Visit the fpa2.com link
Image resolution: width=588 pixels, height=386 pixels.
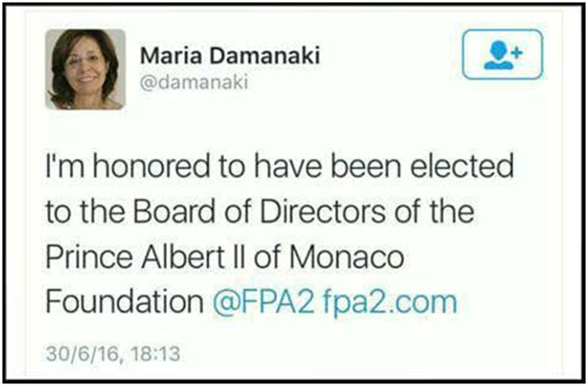(x=389, y=300)
